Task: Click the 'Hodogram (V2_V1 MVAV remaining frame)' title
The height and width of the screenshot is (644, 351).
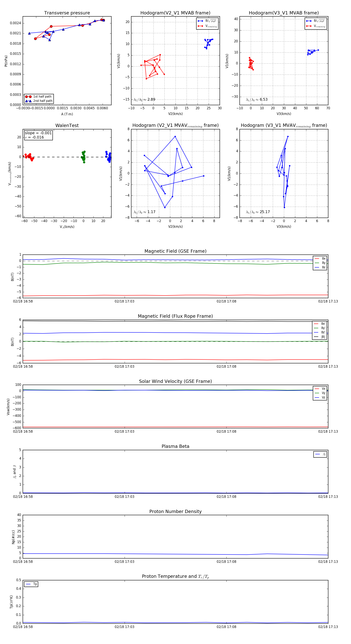Action: pos(175,125)
